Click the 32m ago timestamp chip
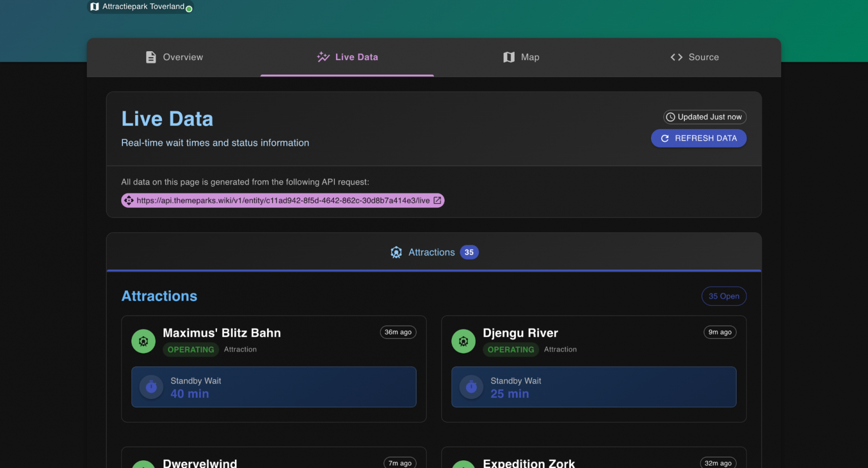Screen dimensions: 868x468 point(718,463)
